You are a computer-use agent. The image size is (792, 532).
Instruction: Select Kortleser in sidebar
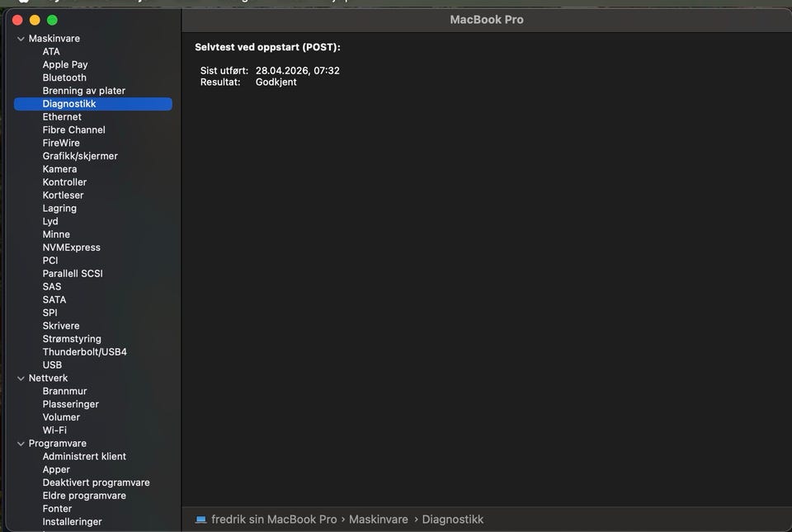pyautogui.click(x=64, y=195)
